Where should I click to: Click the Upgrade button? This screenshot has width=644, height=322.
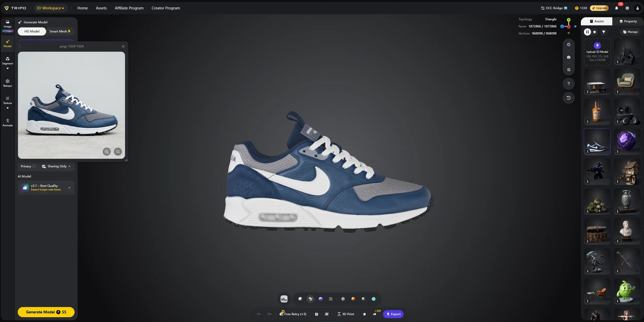[599, 8]
